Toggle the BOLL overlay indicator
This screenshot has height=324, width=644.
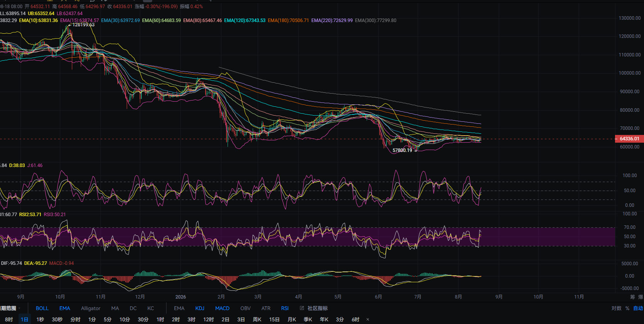pos(42,308)
